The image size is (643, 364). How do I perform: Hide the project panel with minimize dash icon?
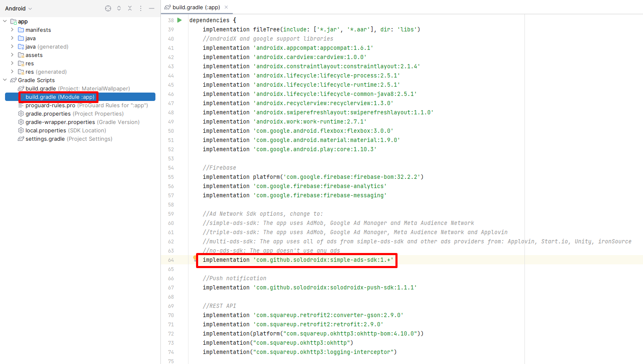pyautogui.click(x=152, y=8)
